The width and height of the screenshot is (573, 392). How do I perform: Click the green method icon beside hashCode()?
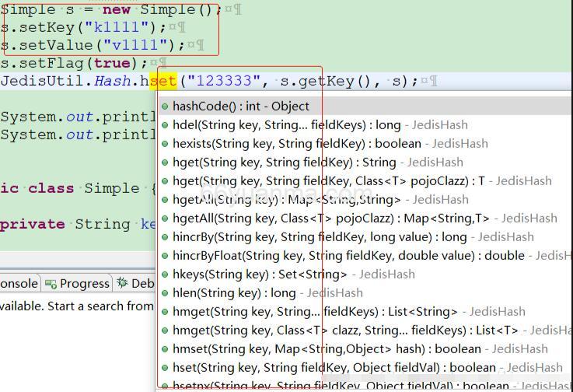pyautogui.click(x=165, y=107)
